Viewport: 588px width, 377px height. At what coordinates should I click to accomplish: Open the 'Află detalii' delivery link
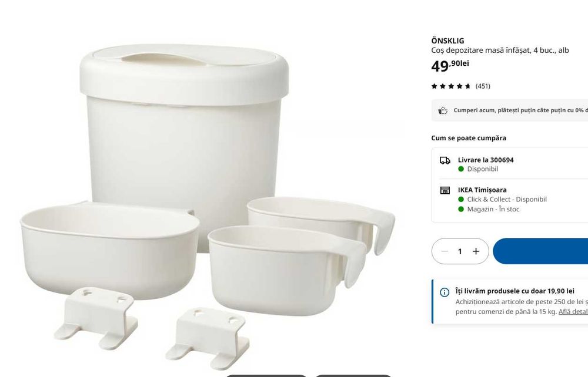click(x=573, y=312)
